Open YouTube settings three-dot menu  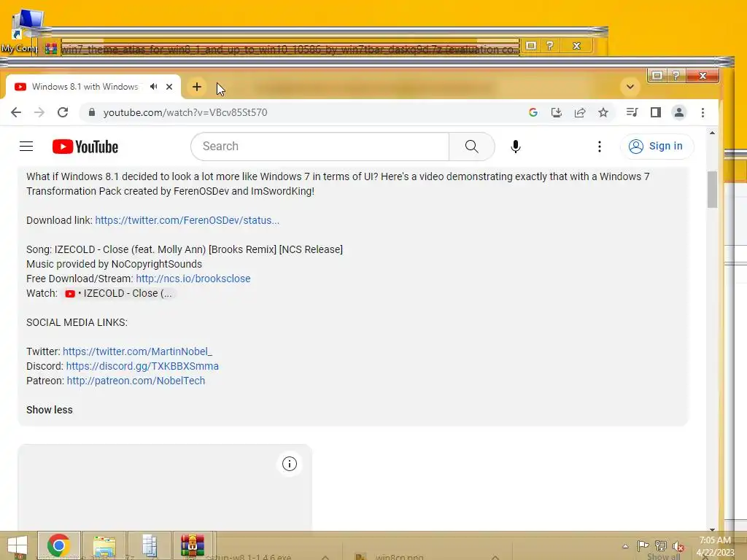[600, 146]
